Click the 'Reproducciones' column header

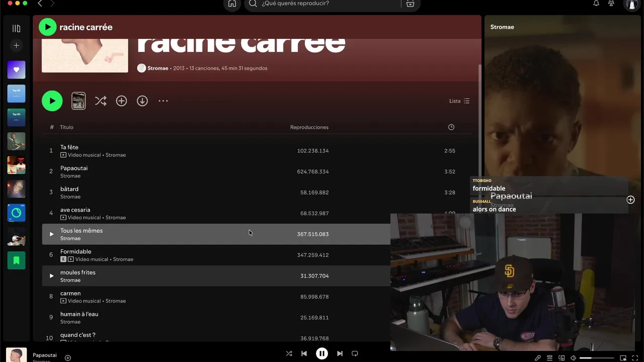point(309,127)
